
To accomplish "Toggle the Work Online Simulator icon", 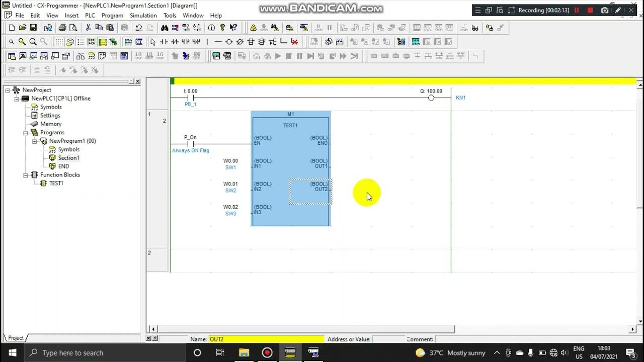I will click(216, 56).
